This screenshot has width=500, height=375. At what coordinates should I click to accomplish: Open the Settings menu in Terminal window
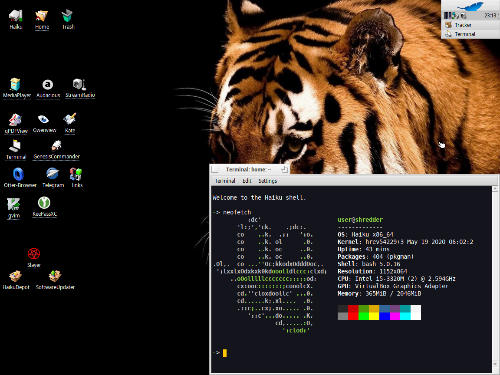point(268,181)
